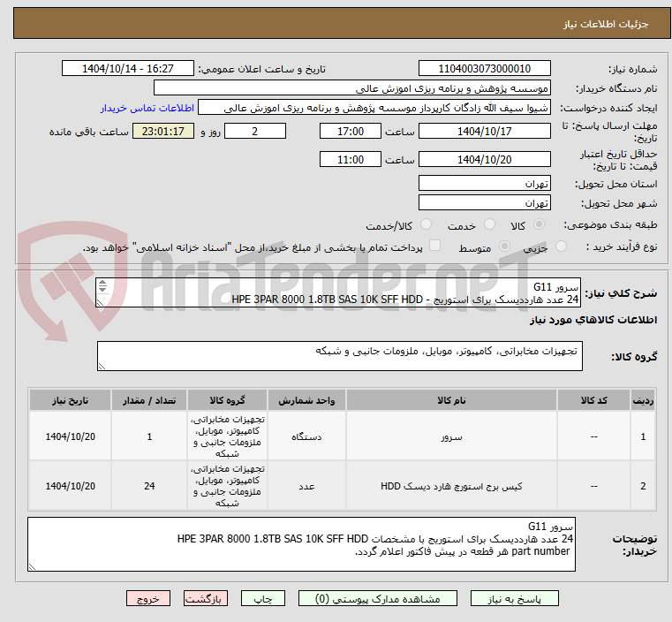Click the scroll-up arrow in شرح کلی نیاز box
The image size is (672, 622).
coord(102,283)
